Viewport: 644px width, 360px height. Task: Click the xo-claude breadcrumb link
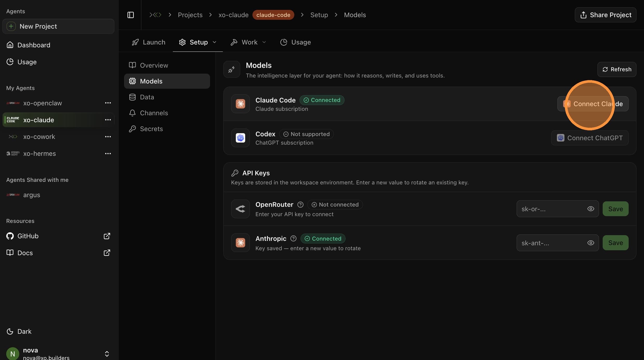pos(233,15)
